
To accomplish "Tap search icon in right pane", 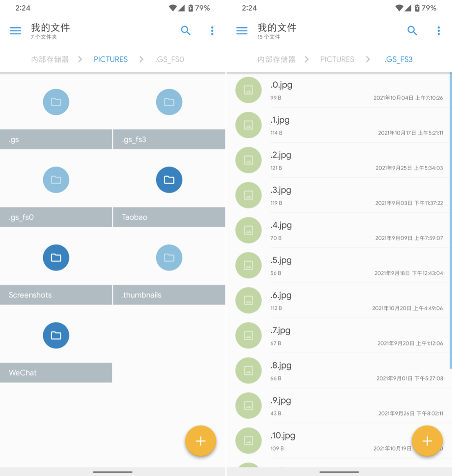I will click(412, 31).
